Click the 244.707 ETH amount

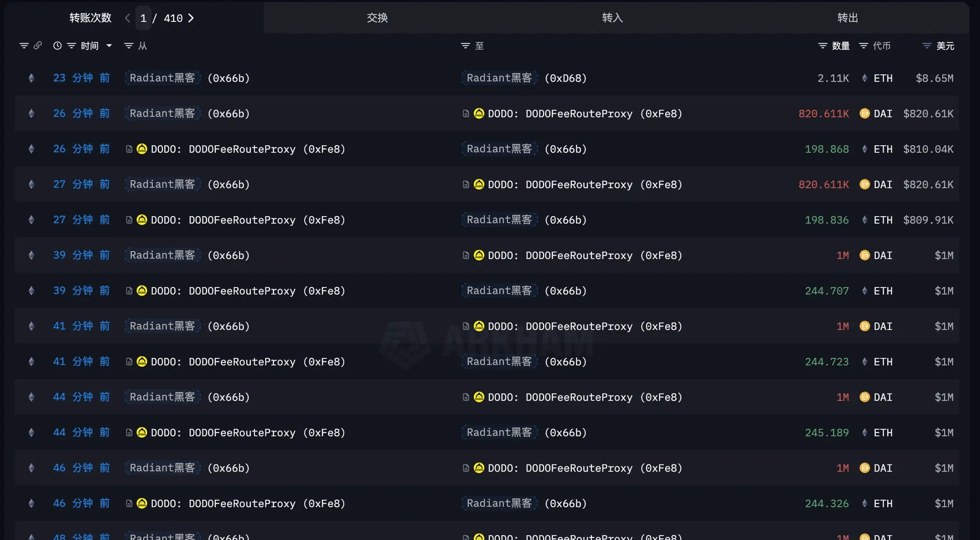click(827, 291)
